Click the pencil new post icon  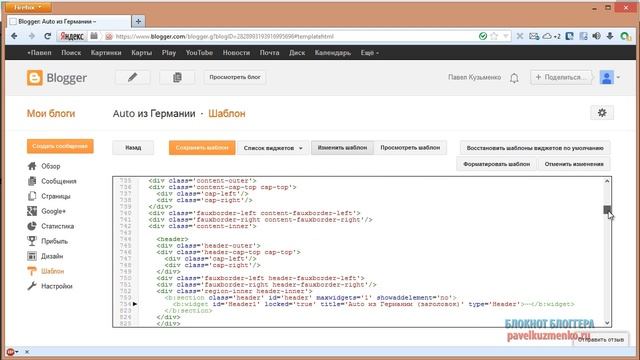[132, 77]
